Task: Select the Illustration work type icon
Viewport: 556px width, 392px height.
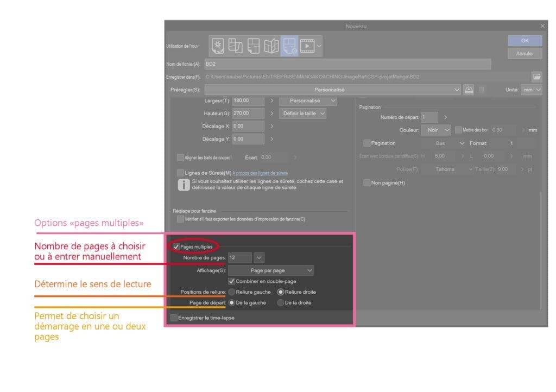Action: pos(217,46)
